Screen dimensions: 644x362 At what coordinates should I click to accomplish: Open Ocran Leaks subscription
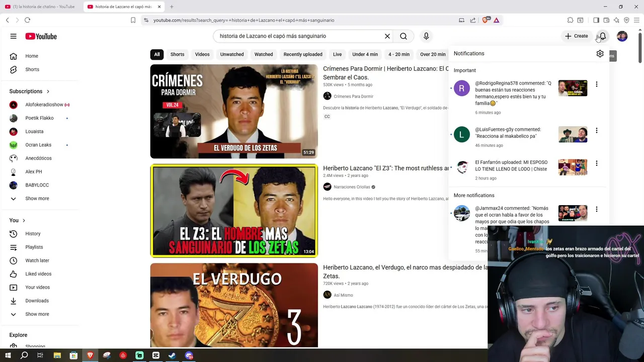[38, 145]
